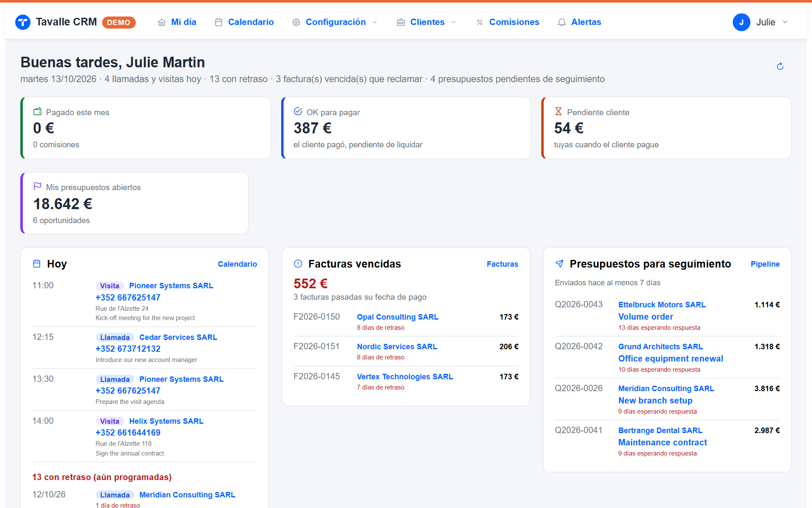Image resolution: width=812 pixels, height=508 pixels.
Task: Click the gear icon beside Configuración
Action: (296, 22)
